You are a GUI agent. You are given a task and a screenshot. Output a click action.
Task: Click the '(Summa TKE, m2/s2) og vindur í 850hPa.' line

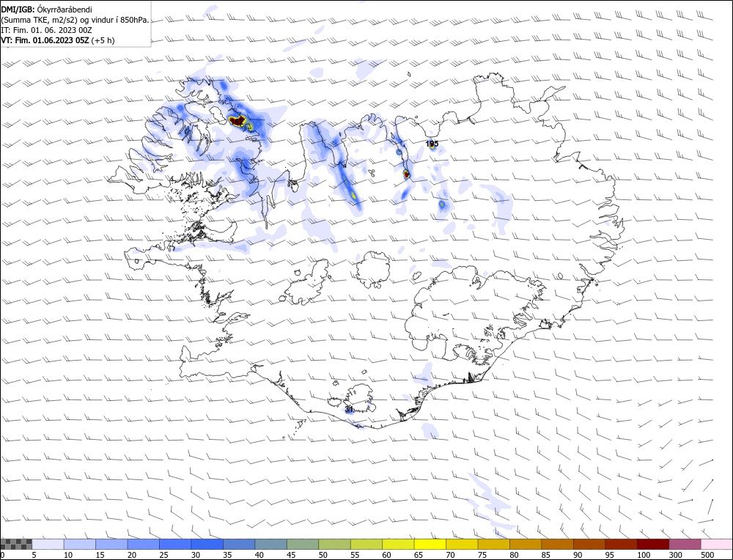coord(75,20)
